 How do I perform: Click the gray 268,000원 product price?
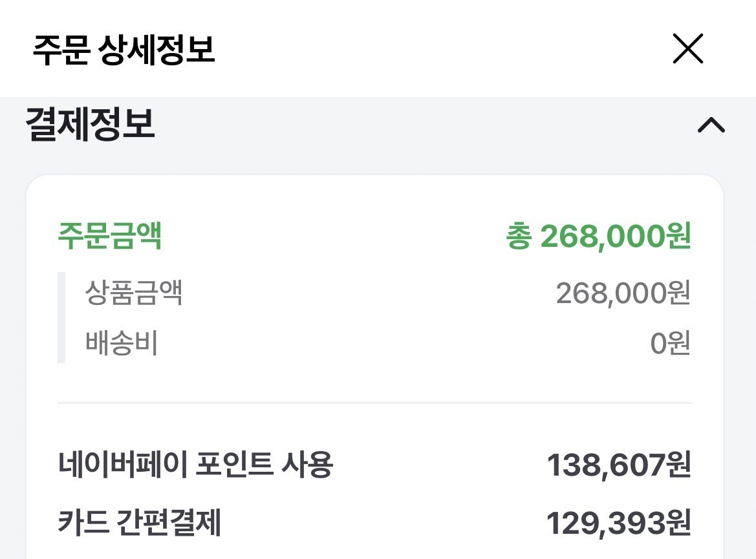tap(623, 293)
